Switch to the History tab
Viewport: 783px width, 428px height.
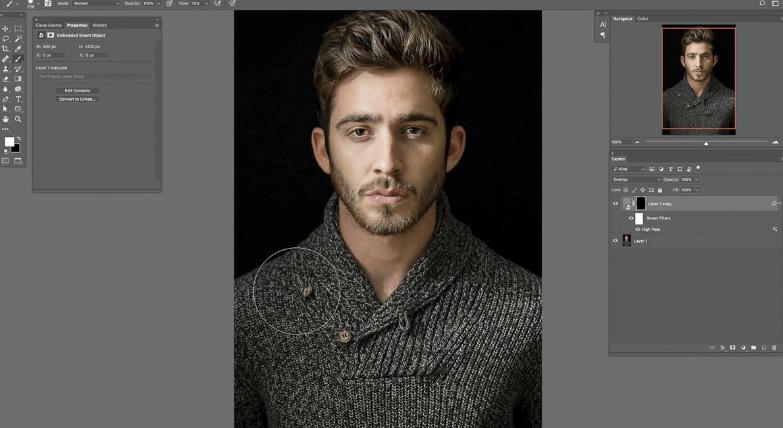[x=99, y=25]
